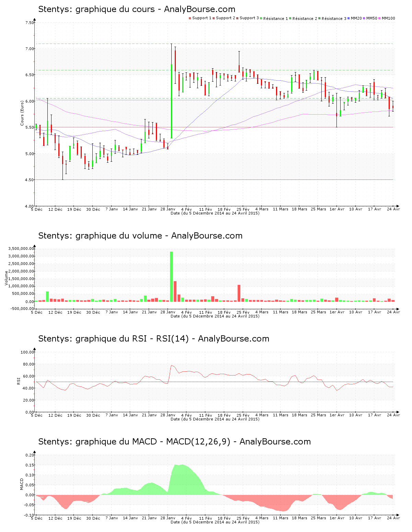Click '0.20' on the MACD axis
This screenshot has width=412, height=532.
tap(30, 455)
